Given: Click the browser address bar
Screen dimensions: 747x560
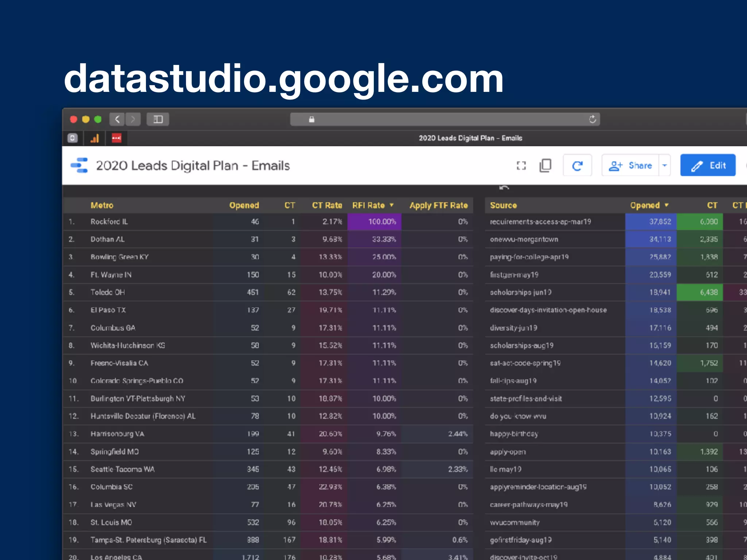Looking at the screenshot, I should 445,119.
